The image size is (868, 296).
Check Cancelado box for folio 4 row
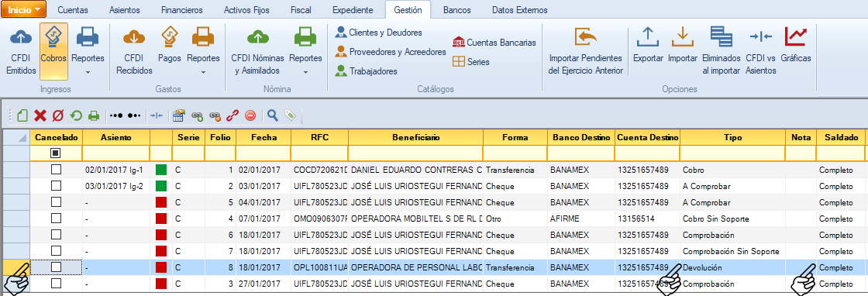coord(56,219)
